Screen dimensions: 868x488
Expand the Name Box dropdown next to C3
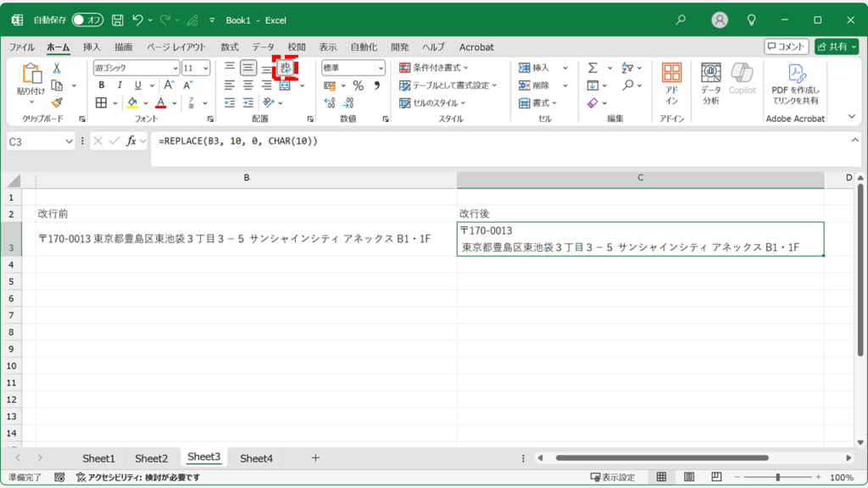pyautogui.click(x=69, y=141)
